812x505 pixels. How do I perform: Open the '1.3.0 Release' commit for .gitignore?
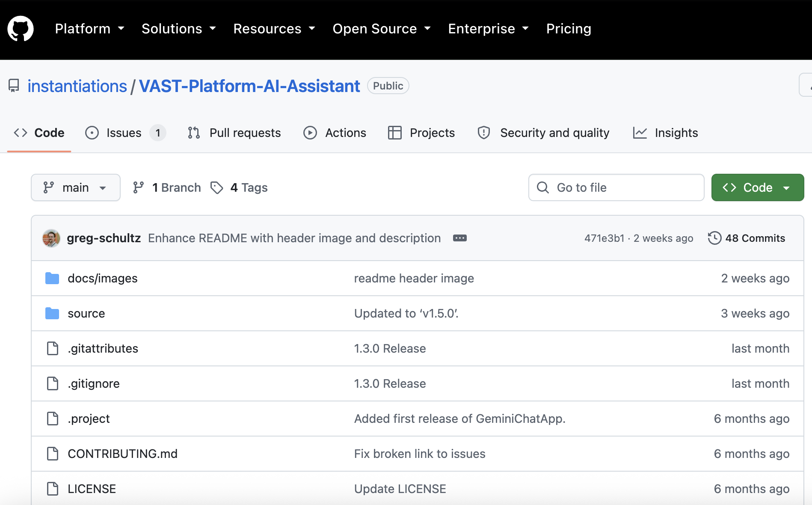click(x=390, y=383)
